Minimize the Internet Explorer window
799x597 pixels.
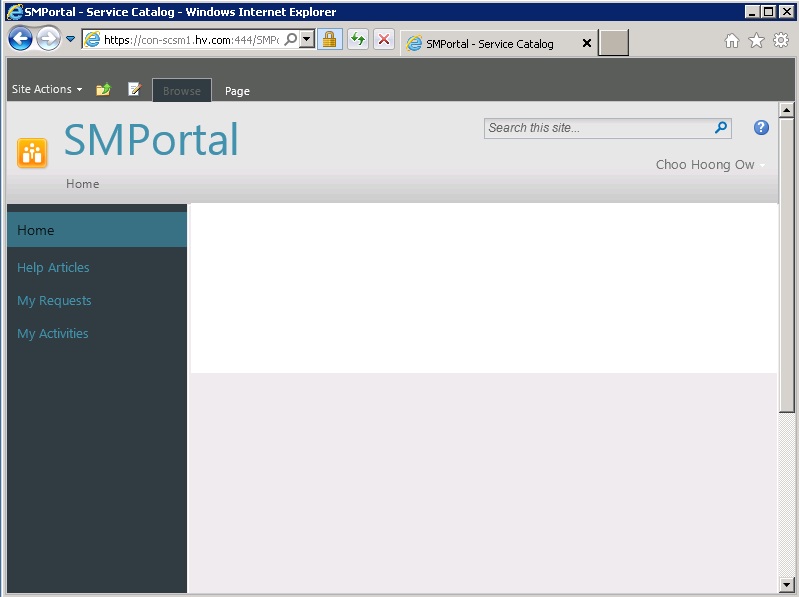753,11
